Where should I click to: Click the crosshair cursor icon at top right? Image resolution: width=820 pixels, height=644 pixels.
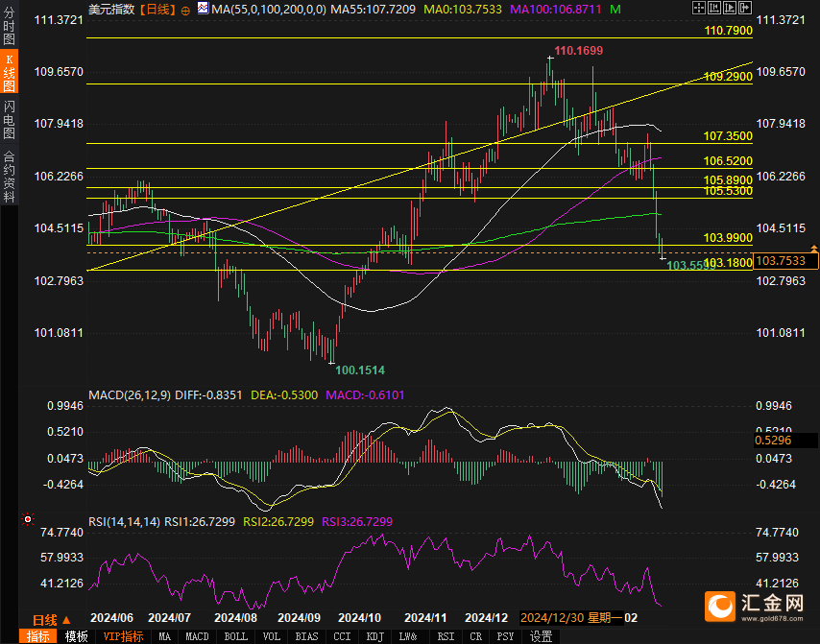pyautogui.click(x=699, y=8)
